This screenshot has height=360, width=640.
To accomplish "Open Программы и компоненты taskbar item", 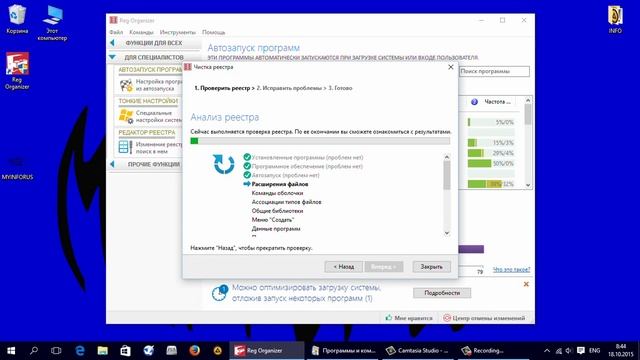I will pos(344,351).
